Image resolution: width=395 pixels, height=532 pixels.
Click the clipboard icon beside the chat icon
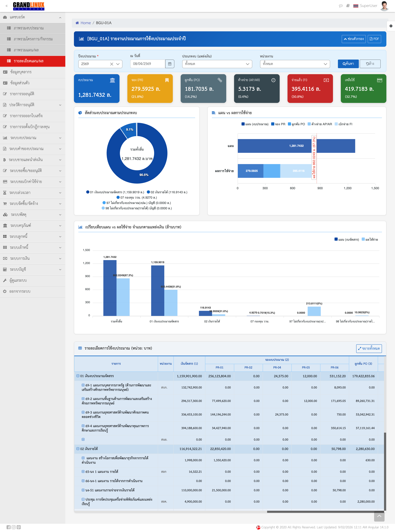348,5
